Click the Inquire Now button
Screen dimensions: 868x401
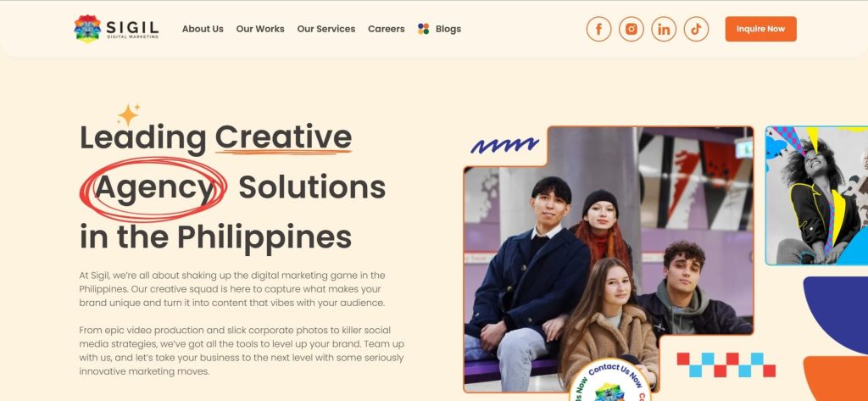tap(760, 29)
